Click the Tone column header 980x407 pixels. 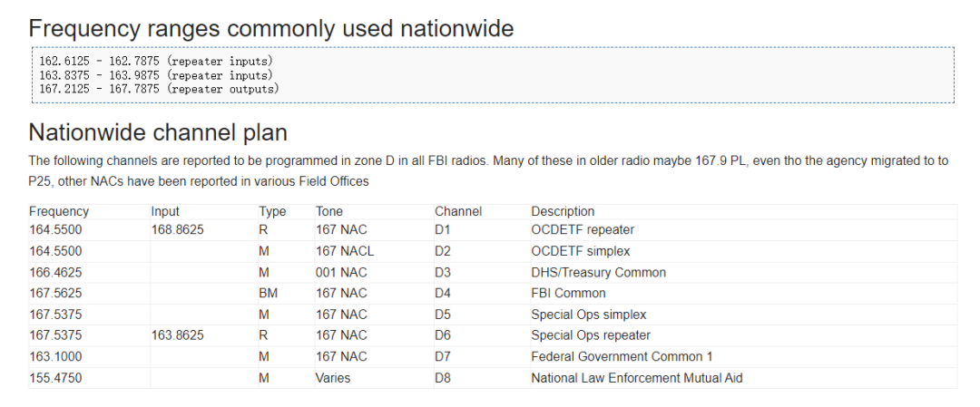point(329,211)
